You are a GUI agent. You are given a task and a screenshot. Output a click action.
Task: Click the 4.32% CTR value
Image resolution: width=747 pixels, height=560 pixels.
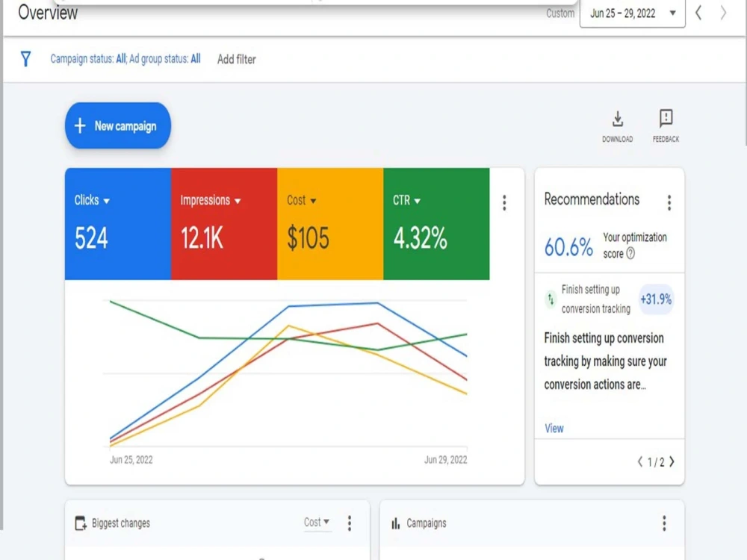(420, 238)
